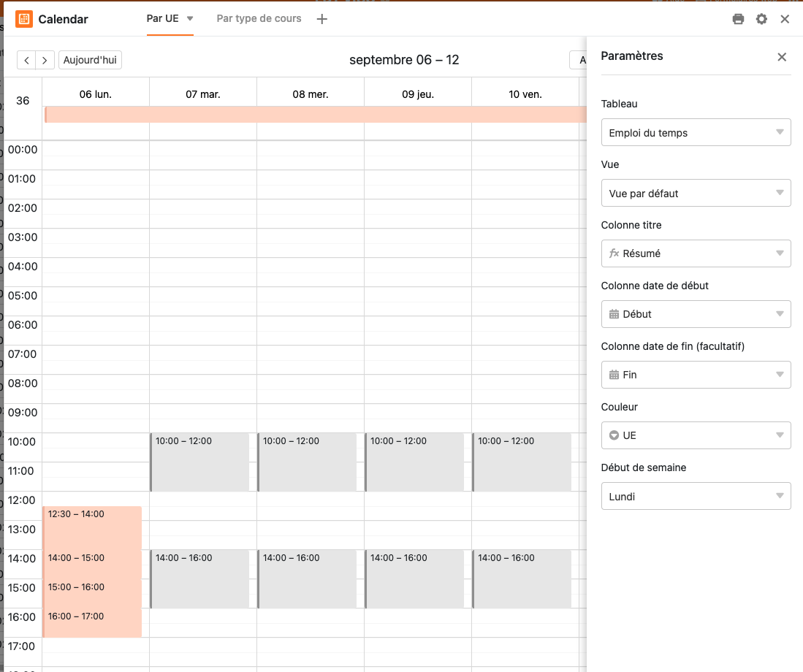Click the print icon in header
This screenshot has height=672, width=803.
pos(738,19)
